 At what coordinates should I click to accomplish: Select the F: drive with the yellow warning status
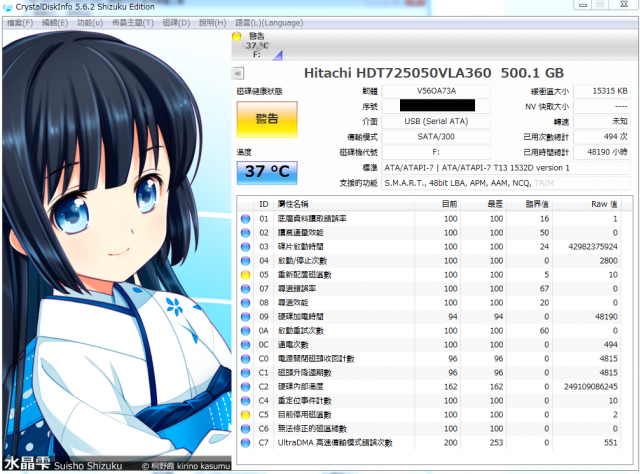tap(256, 45)
